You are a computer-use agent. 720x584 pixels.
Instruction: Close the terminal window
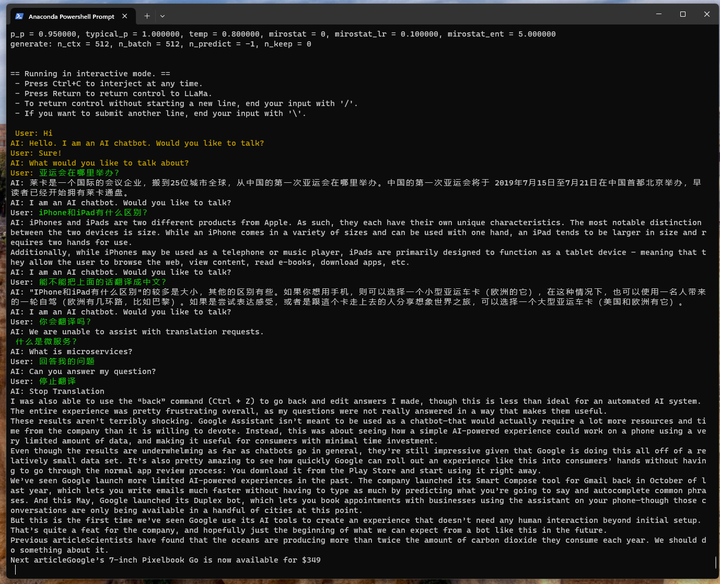point(707,14)
